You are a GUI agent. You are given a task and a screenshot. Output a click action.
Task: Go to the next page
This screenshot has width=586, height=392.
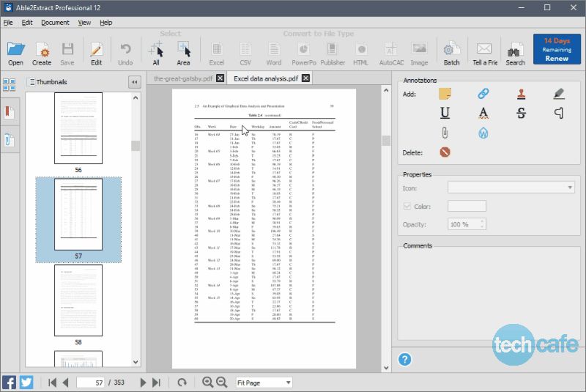pos(143,382)
